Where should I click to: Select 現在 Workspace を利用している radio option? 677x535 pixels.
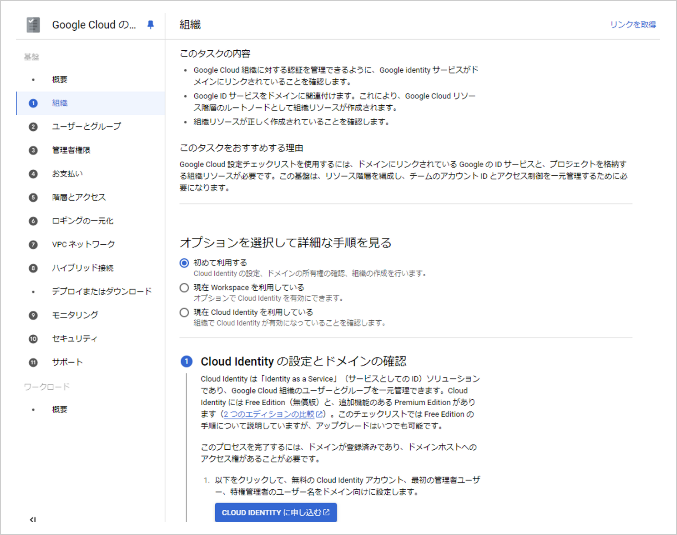point(184,288)
